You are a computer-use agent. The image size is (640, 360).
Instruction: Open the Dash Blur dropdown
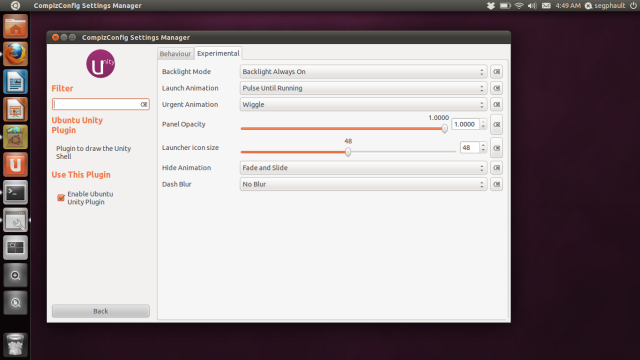pyautogui.click(x=363, y=184)
